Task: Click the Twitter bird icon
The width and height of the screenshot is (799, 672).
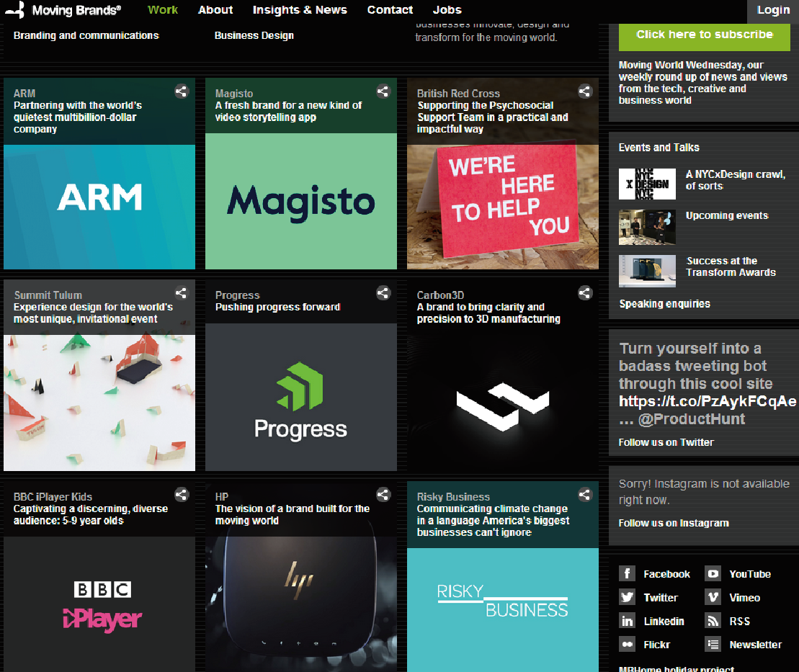Action: tap(628, 597)
